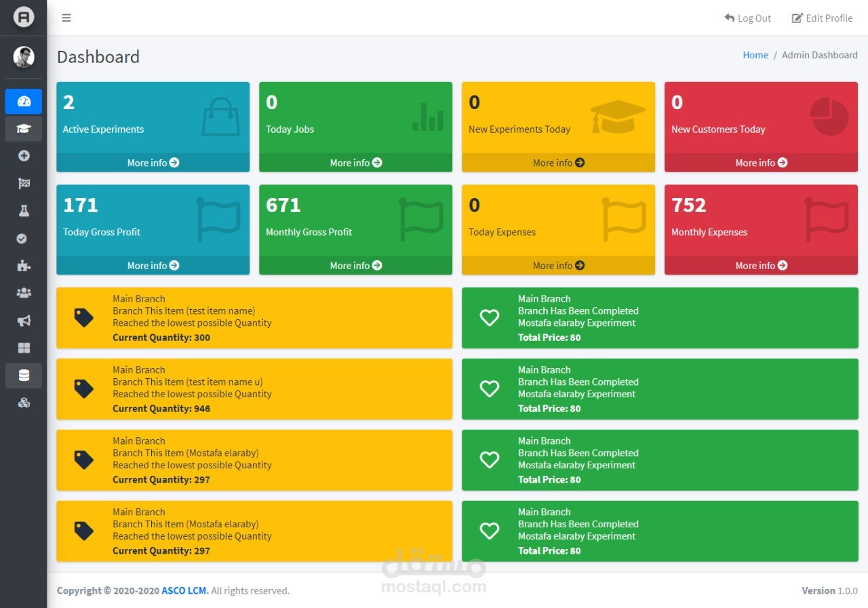The image size is (868, 608).
Task: Click the shopping bag icon on Active Experiments
Action: [x=220, y=117]
